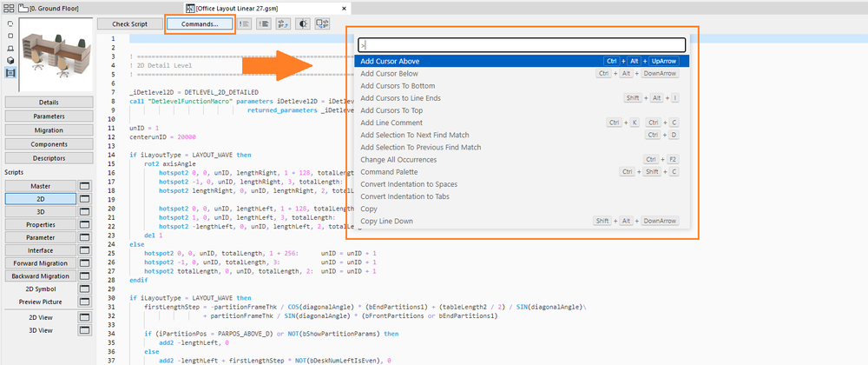
Task: Click the command palette search field
Action: point(522,45)
